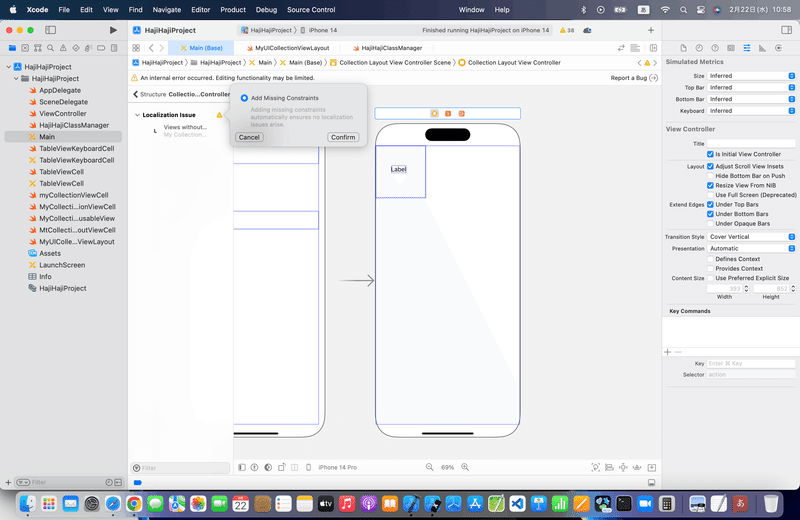Toggle the navigator sidebar panel icon
Image resolution: width=800 pixels, height=520 pixels.
click(51, 30)
